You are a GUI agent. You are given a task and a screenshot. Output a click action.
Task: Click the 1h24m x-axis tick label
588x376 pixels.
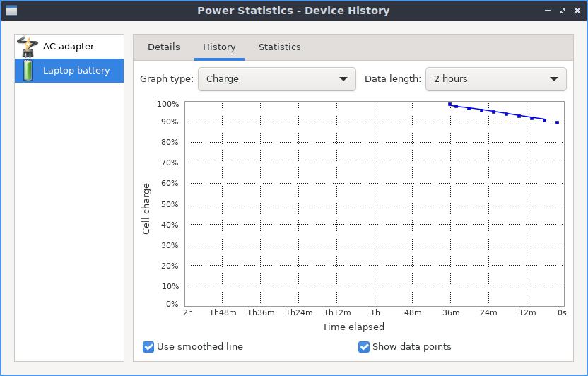299,312
